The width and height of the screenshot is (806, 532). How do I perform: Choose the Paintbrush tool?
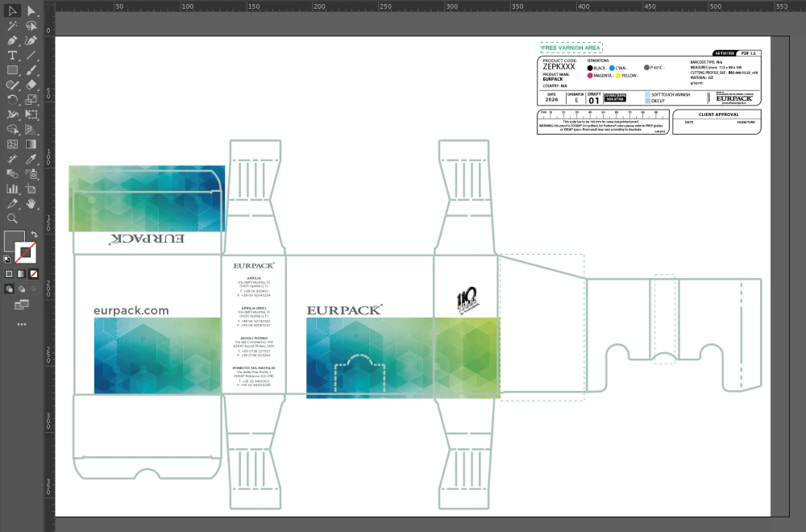[x=31, y=70]
